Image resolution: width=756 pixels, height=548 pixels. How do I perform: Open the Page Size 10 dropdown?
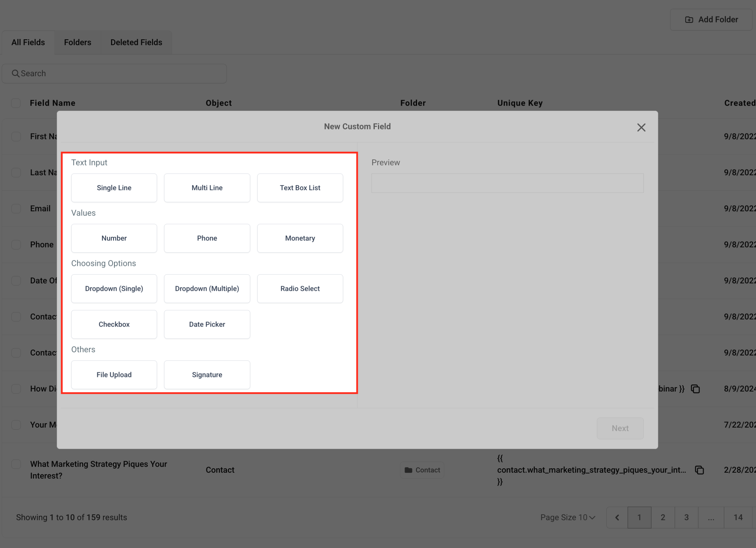(x=567, y=517)
